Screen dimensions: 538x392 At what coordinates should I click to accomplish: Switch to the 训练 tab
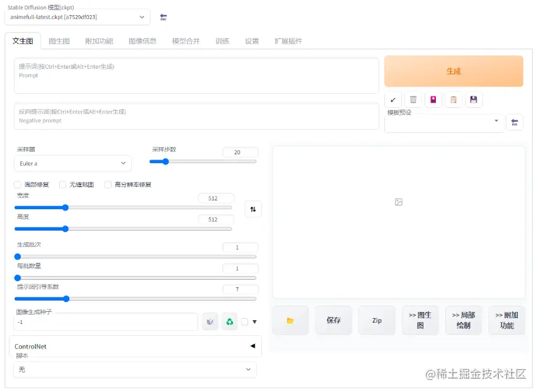coord(222,41)
